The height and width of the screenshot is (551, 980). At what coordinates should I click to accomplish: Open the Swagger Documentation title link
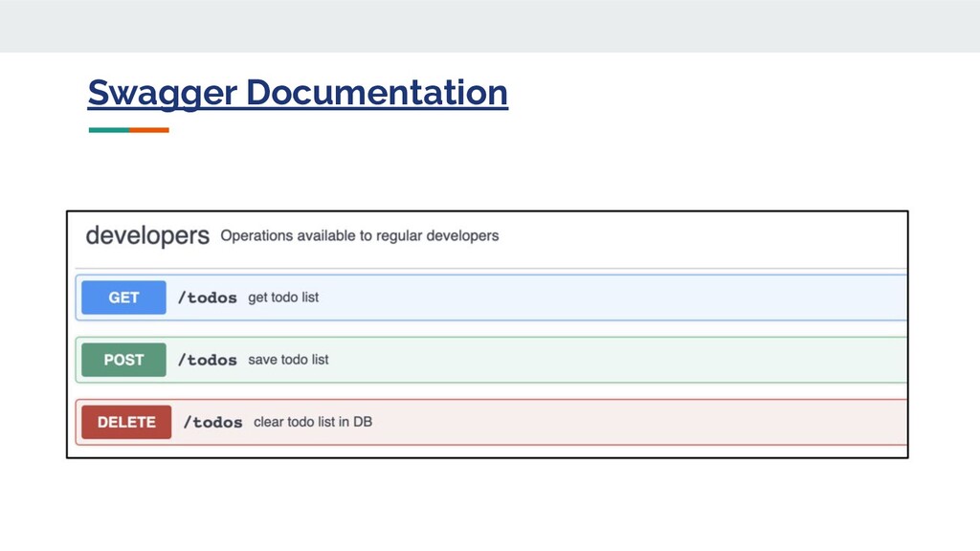coord(298,93)
